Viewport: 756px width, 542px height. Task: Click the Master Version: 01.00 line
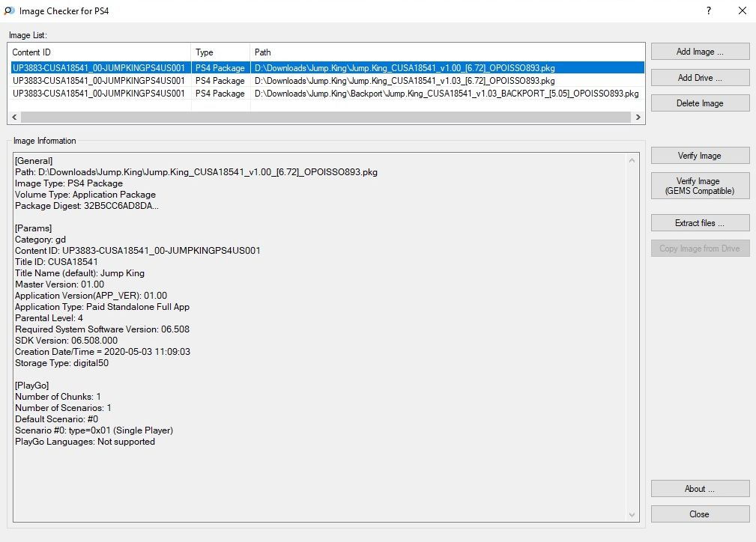pos(59,284)
